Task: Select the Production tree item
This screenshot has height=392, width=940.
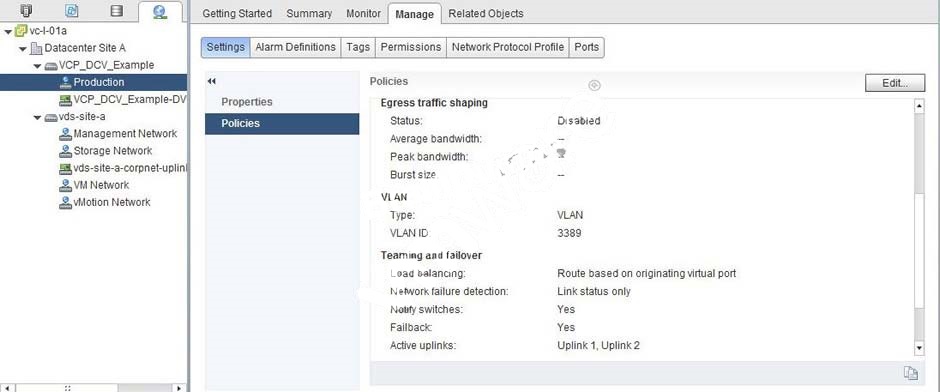Action: pyautogui.click(x=94, y=83)
